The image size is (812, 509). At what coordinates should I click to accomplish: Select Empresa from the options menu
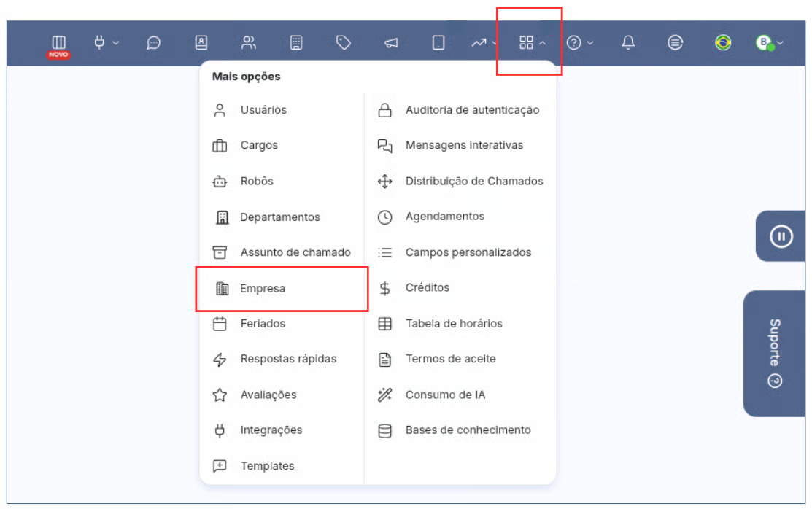pos(263,289)
